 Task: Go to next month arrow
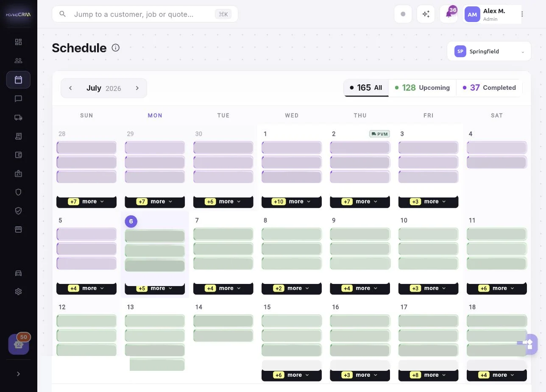(137, 88)
